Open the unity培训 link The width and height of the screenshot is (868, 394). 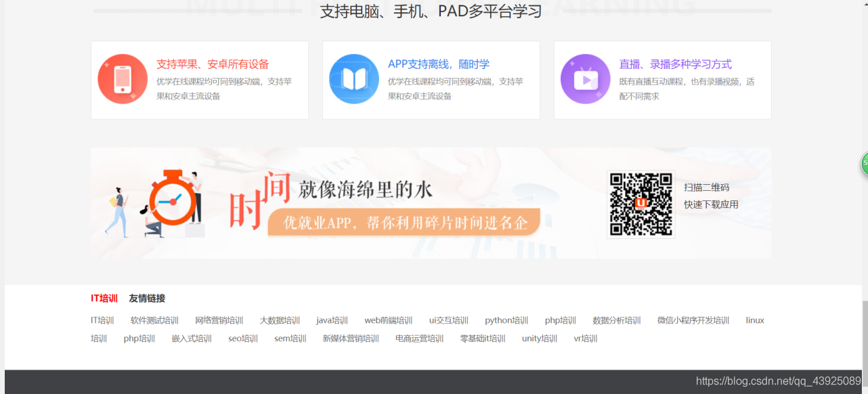click(x=540, y=339)
